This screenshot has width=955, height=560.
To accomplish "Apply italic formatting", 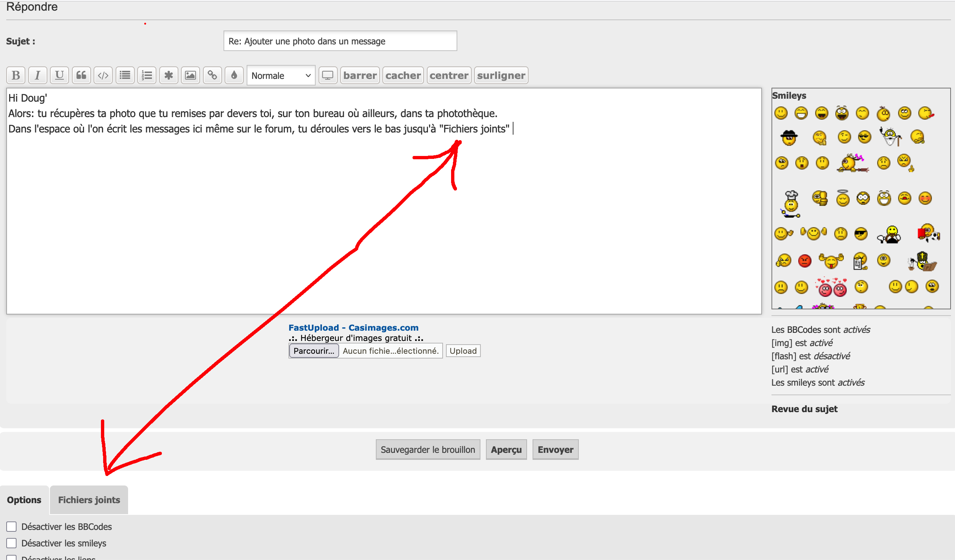I will [x=37, y=75].
